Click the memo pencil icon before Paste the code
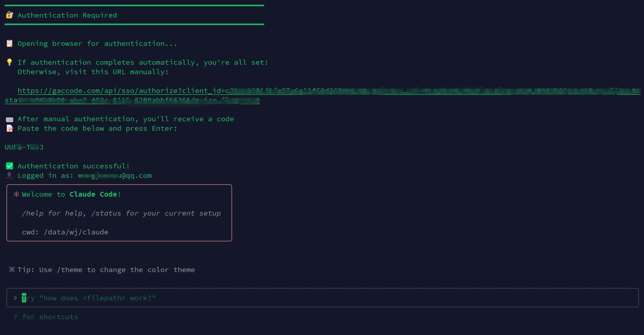This screenshot has width=644, height=335. pos(9,128)
